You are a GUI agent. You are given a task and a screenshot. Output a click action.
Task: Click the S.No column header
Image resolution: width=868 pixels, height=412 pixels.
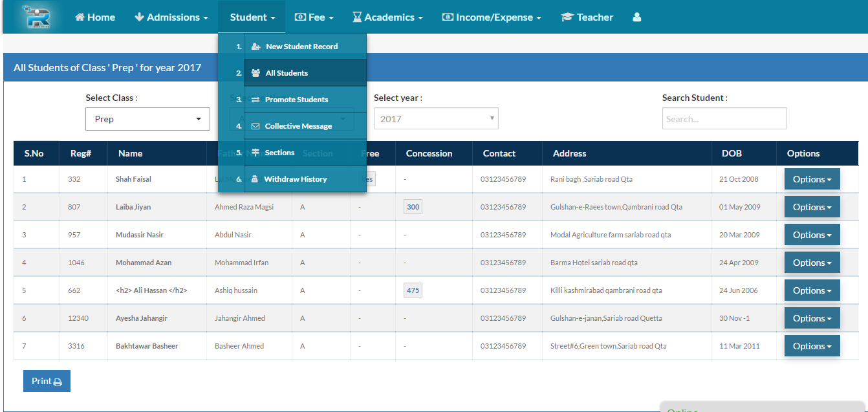(x=34, y=153)
